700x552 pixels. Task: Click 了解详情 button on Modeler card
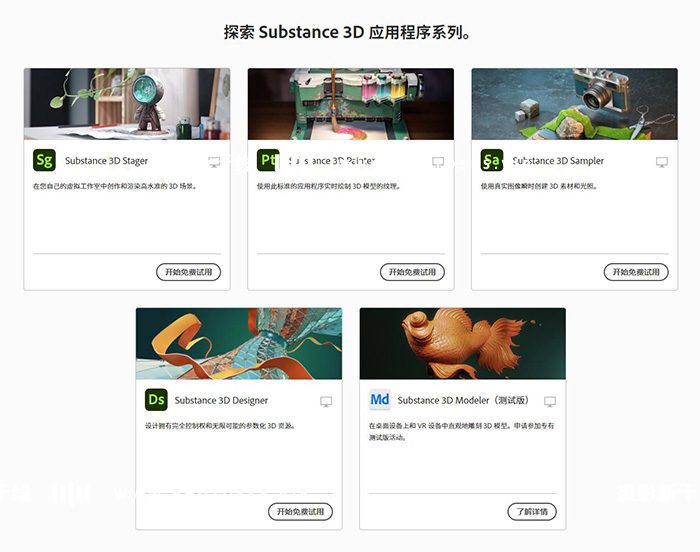point(532,511)
